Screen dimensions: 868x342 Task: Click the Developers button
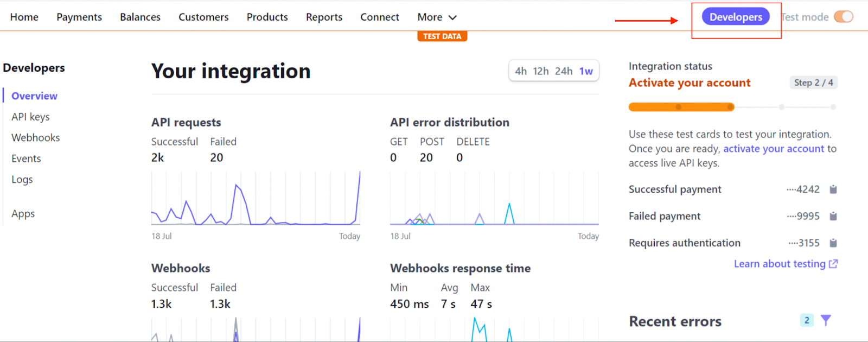click(736, 17)
